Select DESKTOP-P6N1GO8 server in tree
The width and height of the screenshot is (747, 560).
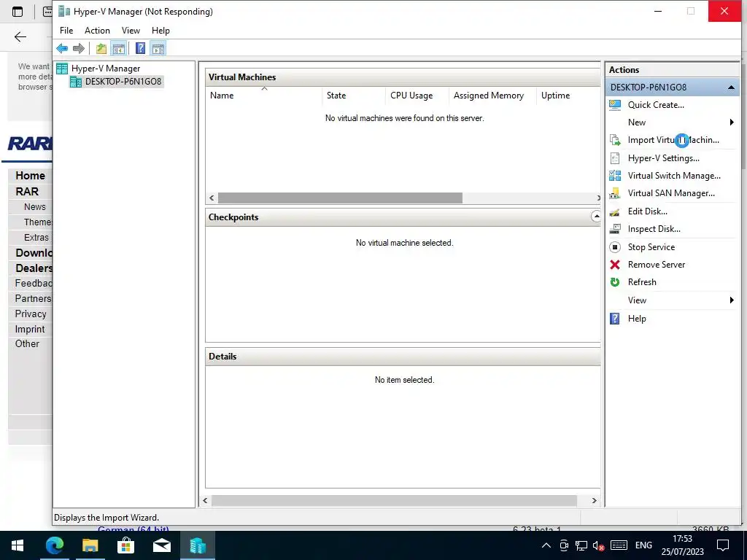click(123, 82)
